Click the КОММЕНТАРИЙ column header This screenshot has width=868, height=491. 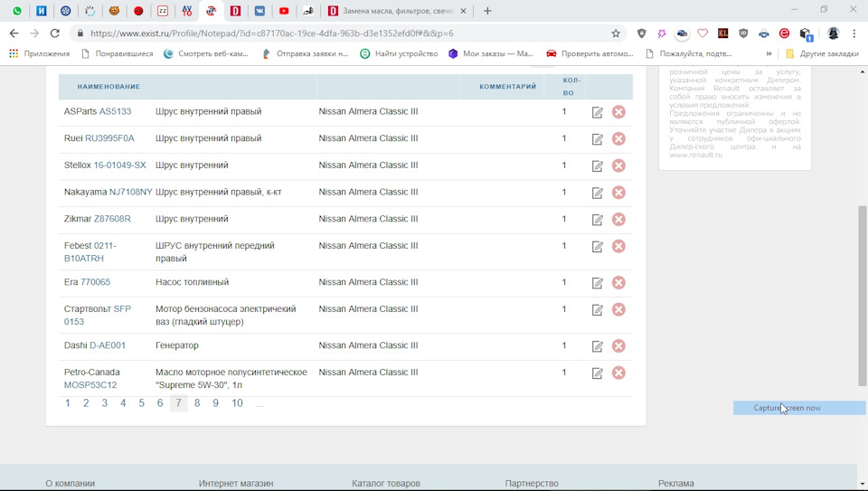click(507, 86)
